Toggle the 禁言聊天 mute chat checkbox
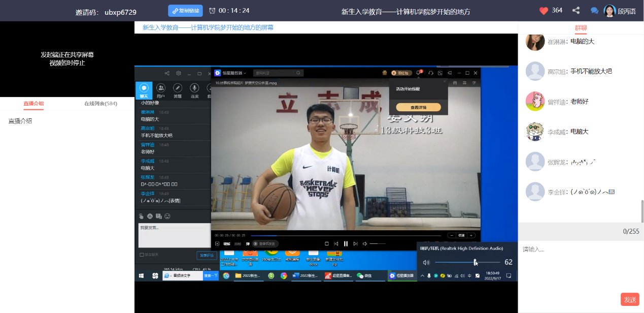Screen dimensions: 644x313 (142, 255)
